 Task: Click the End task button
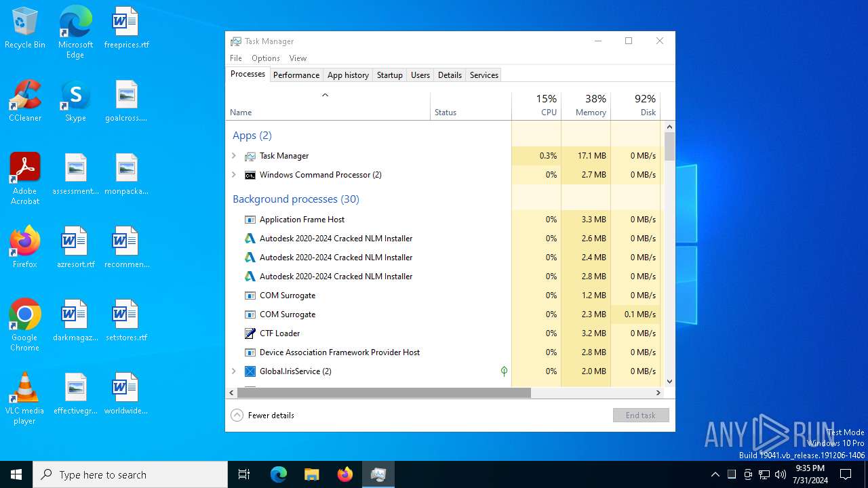641,415
